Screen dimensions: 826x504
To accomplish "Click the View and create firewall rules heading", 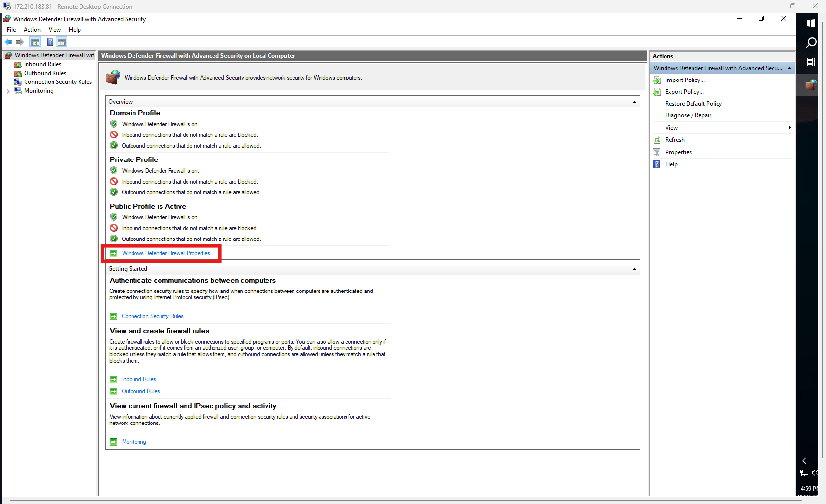I will 160,331.
